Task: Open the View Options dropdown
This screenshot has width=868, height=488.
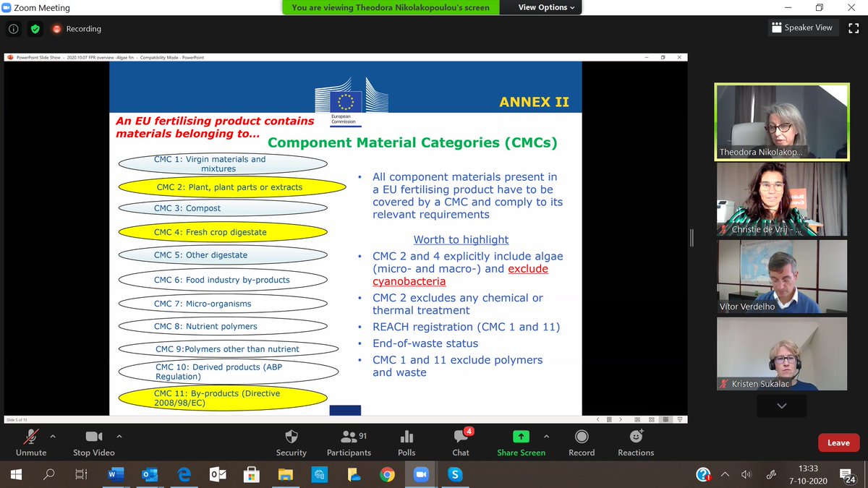Action: pos(541,8)
